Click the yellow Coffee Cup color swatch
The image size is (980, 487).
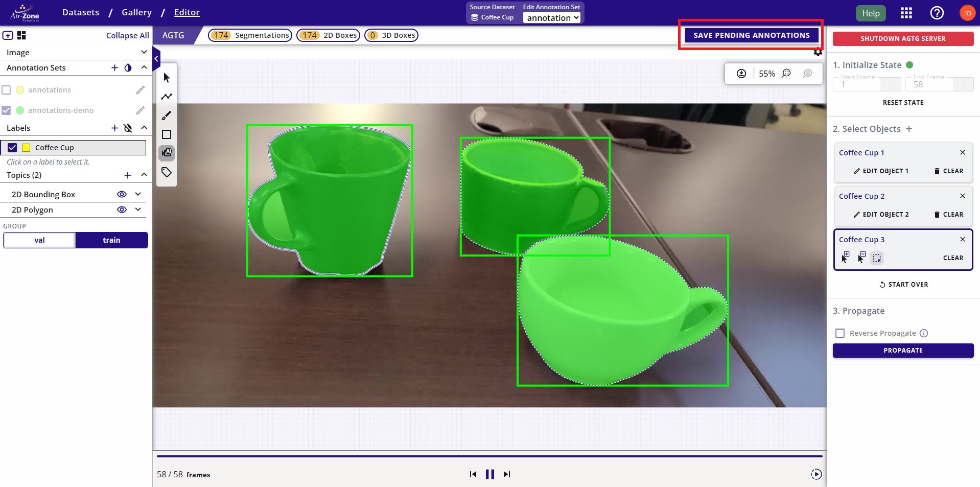(26, 148)
